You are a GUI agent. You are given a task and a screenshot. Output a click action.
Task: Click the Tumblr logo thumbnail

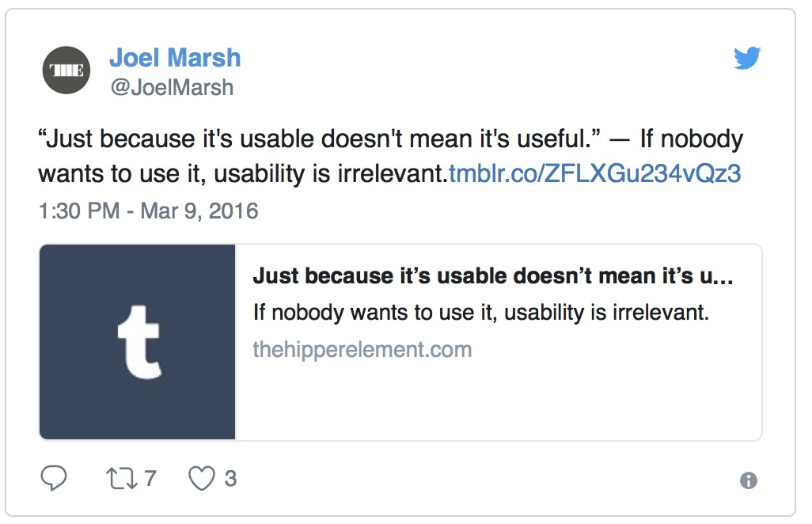(137, 342)
